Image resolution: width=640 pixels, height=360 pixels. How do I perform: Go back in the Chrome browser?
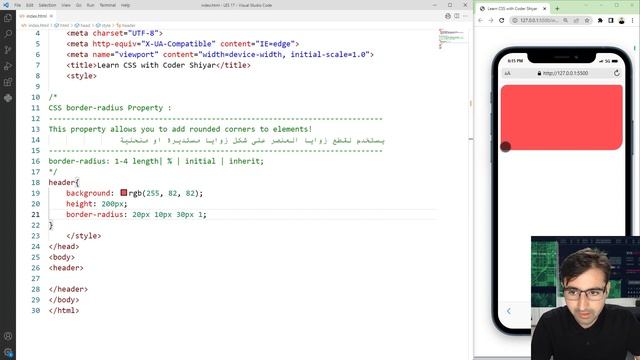(481, 20)
